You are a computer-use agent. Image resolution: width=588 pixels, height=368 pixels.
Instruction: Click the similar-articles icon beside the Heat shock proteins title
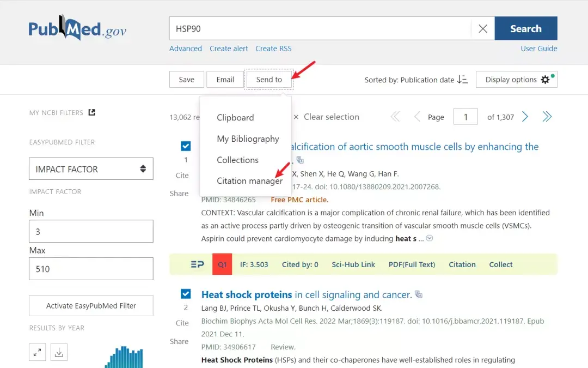tap(419, 294)
